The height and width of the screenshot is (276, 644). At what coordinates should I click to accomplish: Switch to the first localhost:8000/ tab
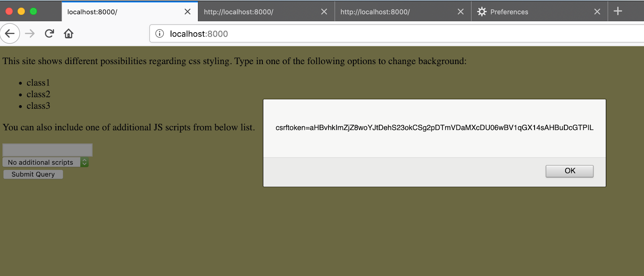tap(130, 12)
